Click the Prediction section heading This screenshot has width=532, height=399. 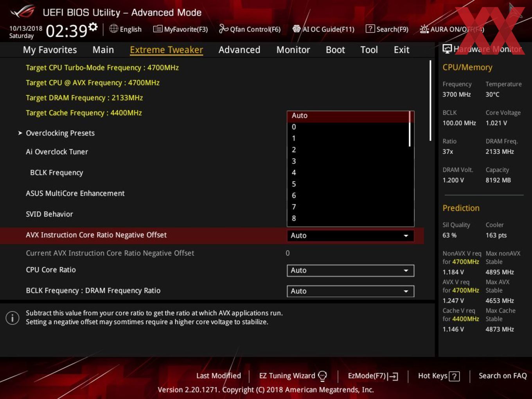(x=461, y=208)
